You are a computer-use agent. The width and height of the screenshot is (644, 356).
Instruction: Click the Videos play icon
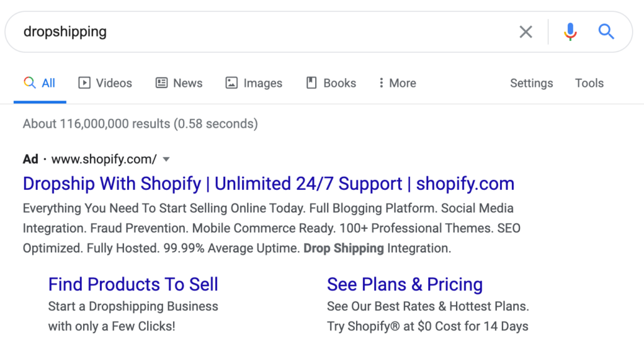(84, 83)
